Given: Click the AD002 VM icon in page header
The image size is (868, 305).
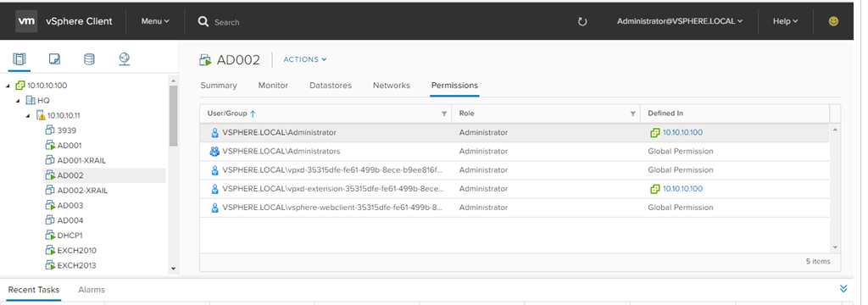Looking at the screenshot, I should 206,60.
